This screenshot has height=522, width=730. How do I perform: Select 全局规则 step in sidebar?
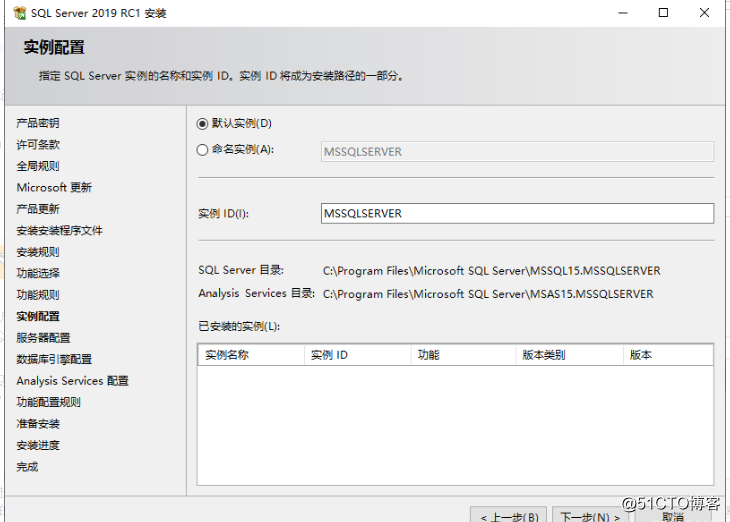[38, 166]
